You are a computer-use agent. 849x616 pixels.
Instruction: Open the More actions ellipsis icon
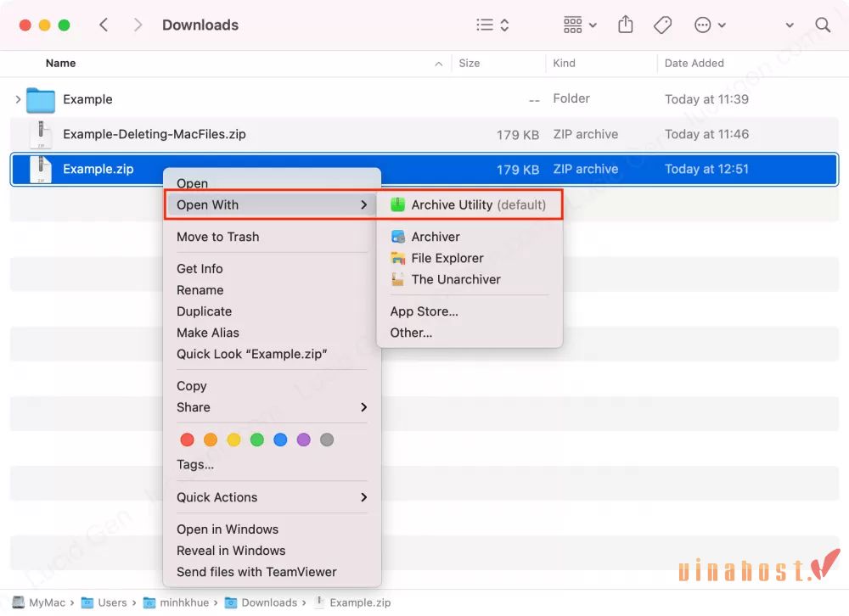(704, 25)
